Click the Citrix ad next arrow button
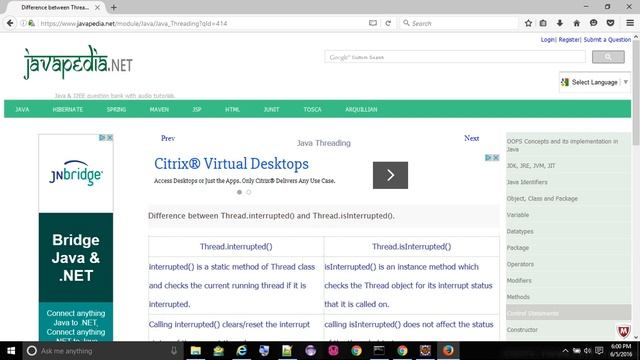Screen dimensions: 640x360 (x=390, y=175)
